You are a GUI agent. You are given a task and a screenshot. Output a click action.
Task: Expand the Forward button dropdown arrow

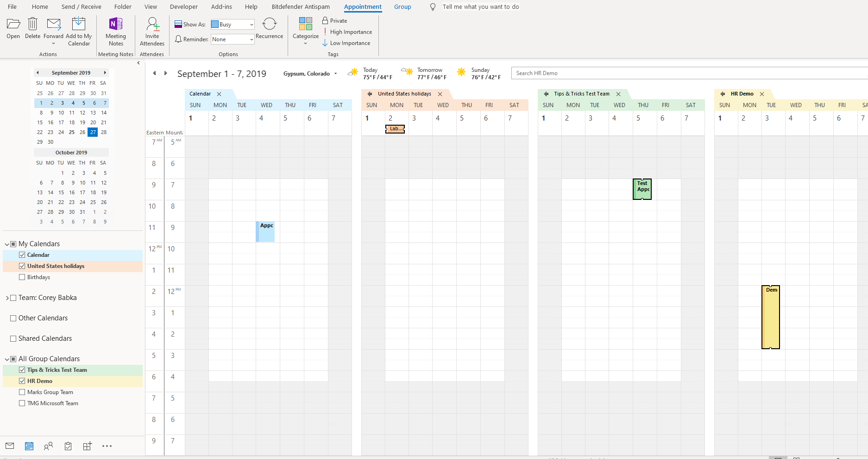coord(53,44)
